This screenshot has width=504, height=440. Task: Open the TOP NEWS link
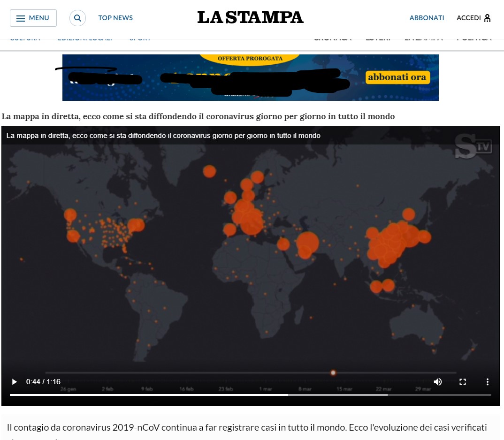coord(115,18)
